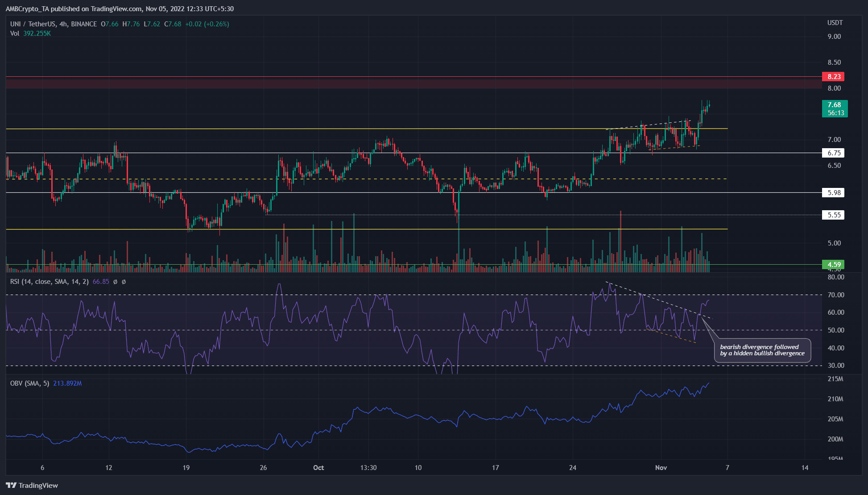The width and height of the screenshot is (868, 495).
Task: Click the green 4.59 price label
Action: (x=833, y=265)
